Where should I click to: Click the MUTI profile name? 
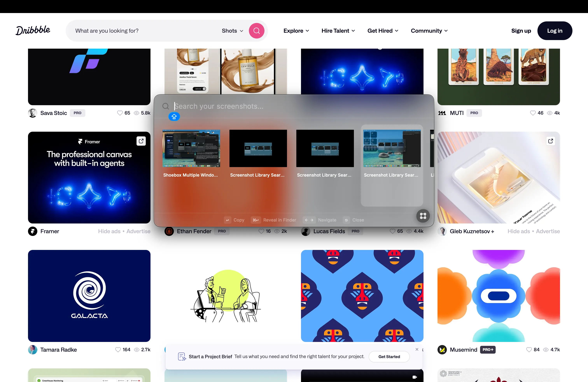click(457, 113)
